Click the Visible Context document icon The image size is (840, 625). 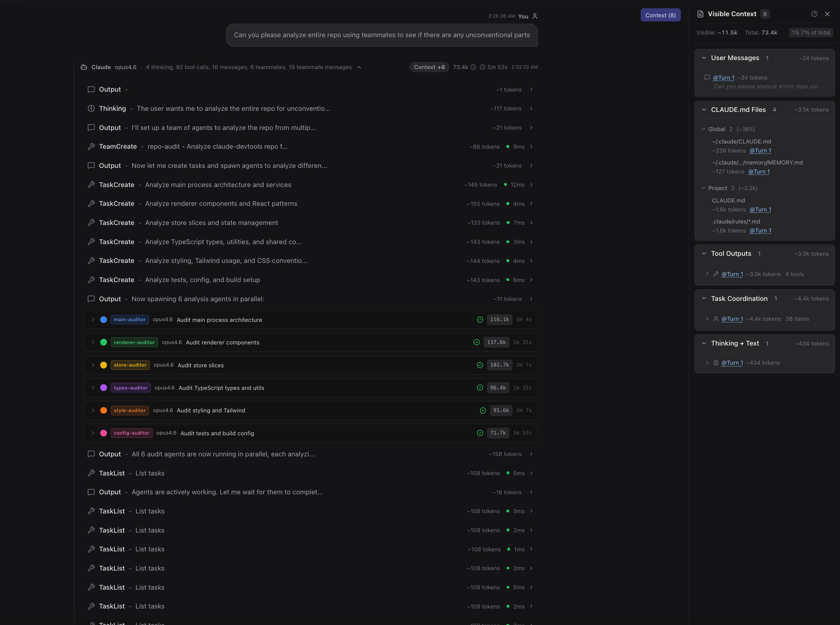pyautogui.click(x=700, y=14)
